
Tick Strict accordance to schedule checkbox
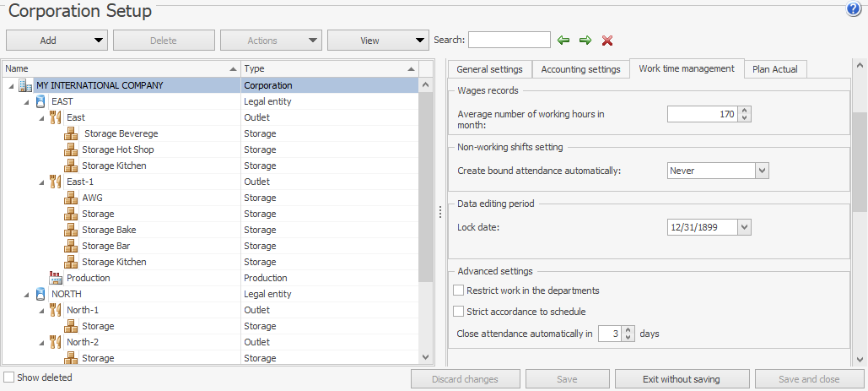pos(460,312)
